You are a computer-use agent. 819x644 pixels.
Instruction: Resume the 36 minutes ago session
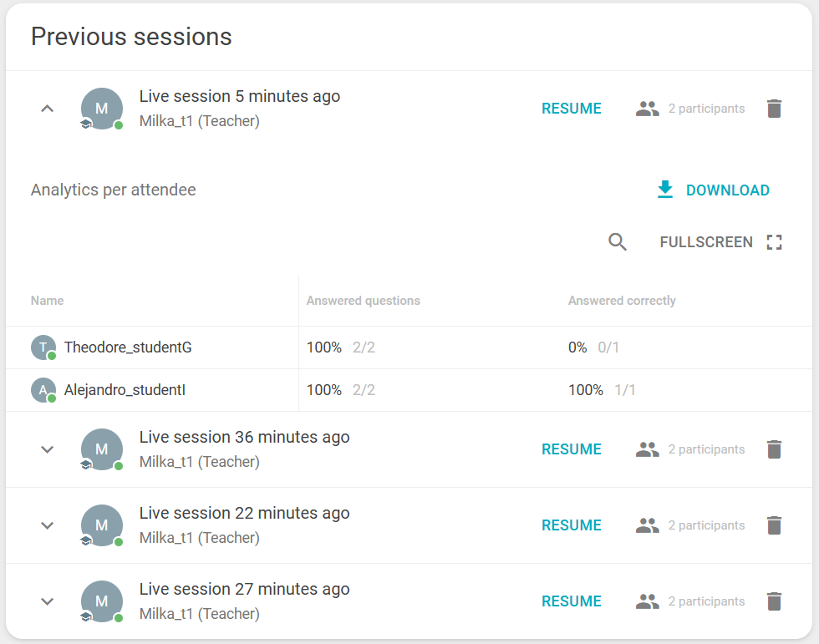[572, 449]
